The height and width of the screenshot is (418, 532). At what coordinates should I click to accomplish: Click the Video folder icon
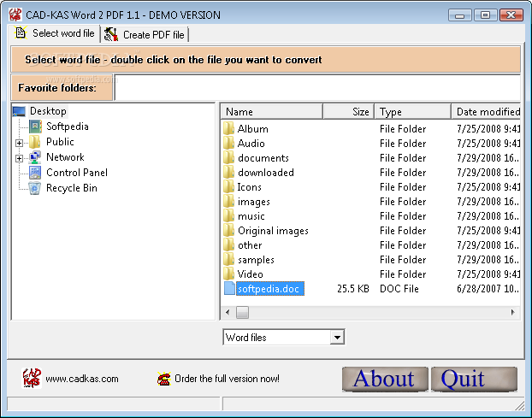[229, 274]
